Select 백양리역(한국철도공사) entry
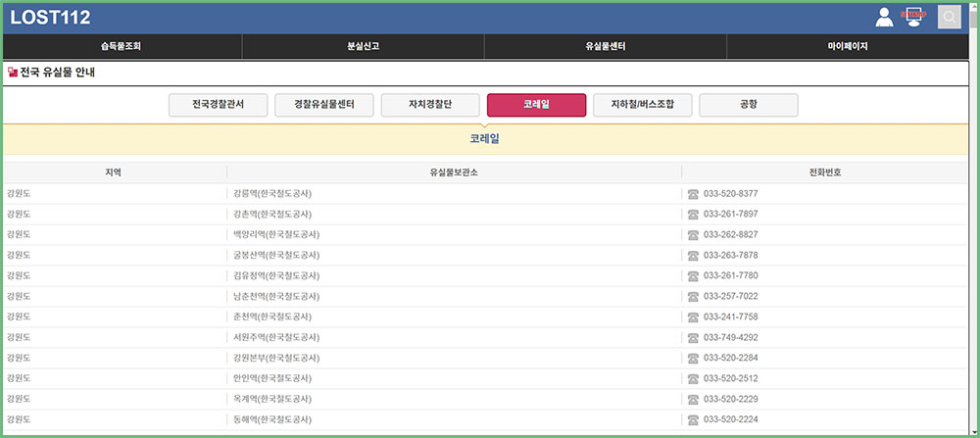980x438 pixels. tap(276, 234)
